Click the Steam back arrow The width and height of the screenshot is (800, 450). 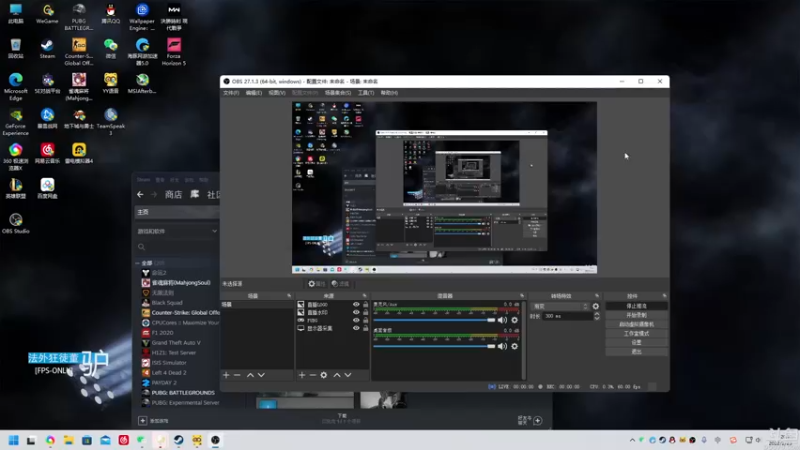pyautogui.click(x=140, y=194)
